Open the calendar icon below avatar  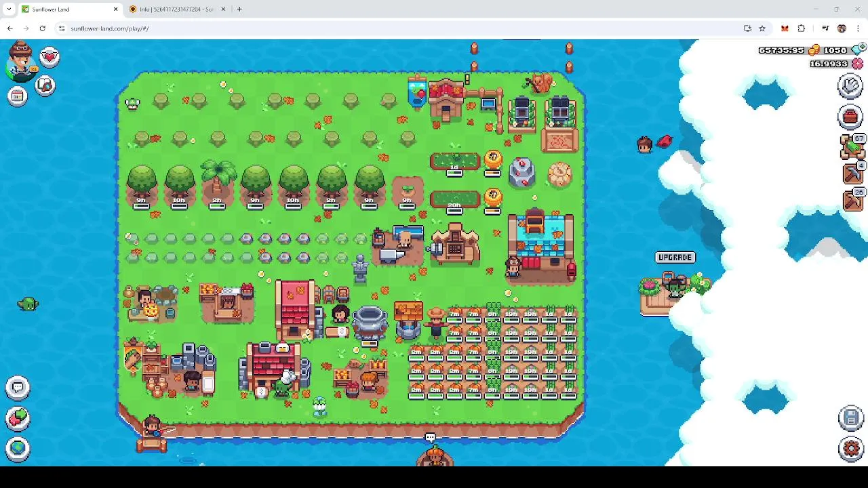tap(17, 96)
